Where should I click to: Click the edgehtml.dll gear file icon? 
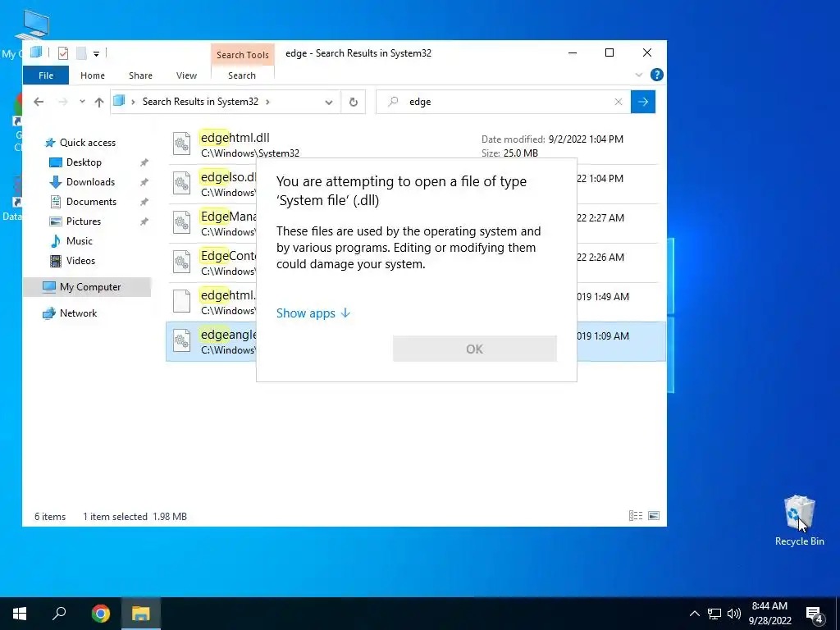(181, 144)
